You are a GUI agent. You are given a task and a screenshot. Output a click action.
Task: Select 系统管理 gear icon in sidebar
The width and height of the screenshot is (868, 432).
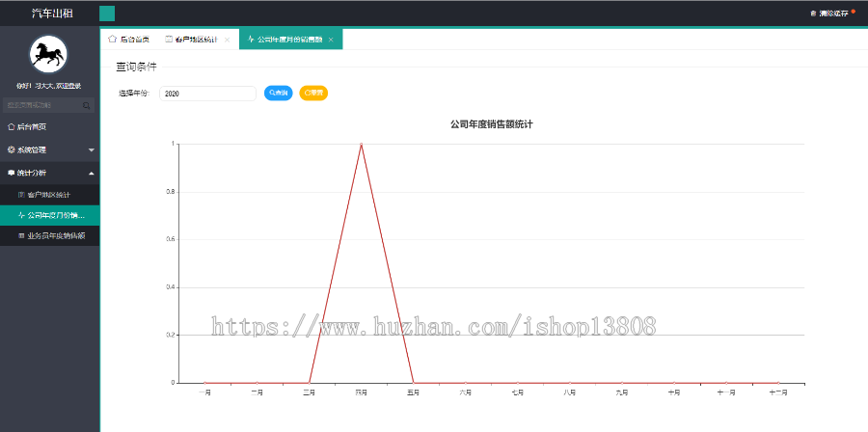click(11, 149)
